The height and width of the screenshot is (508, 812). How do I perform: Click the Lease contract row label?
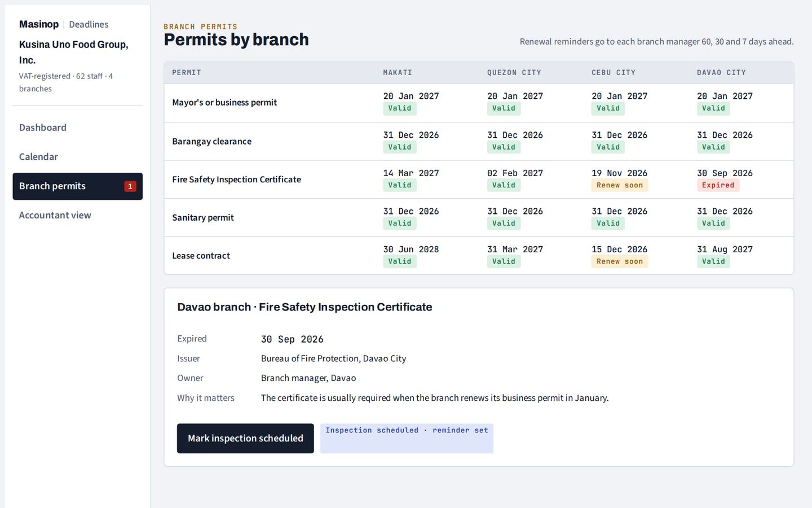click(201, 256)
